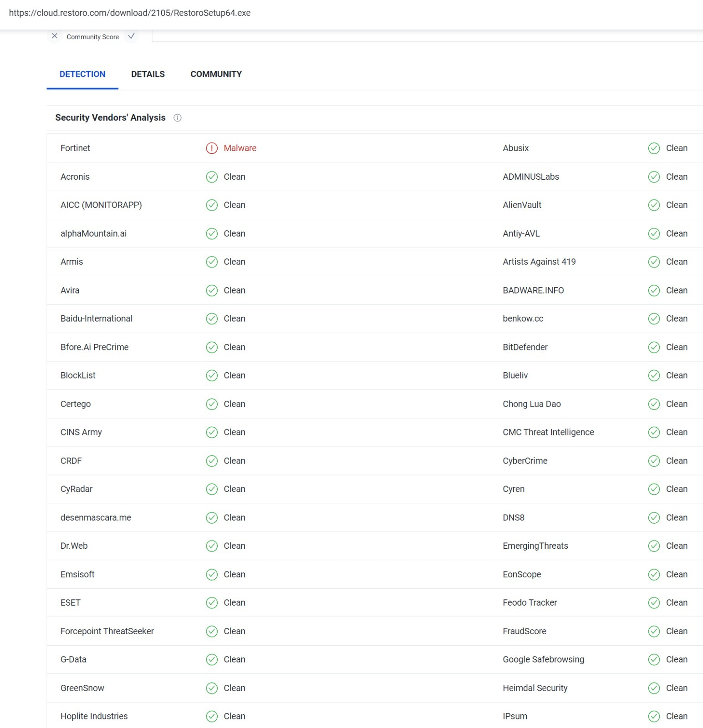Click the clean status icon for Abusix
703x728 pixels.
pyautogui.click(x=654, y=148)
